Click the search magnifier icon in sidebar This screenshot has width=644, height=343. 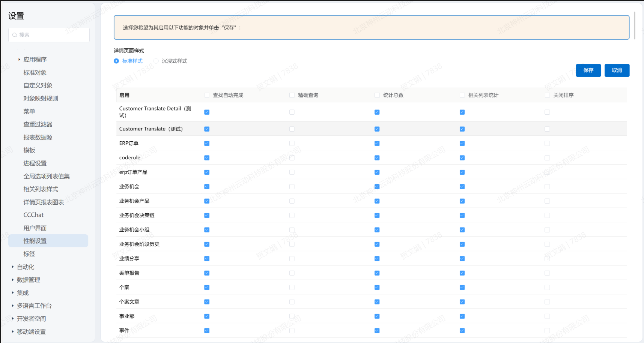click(x=15, y=35)
